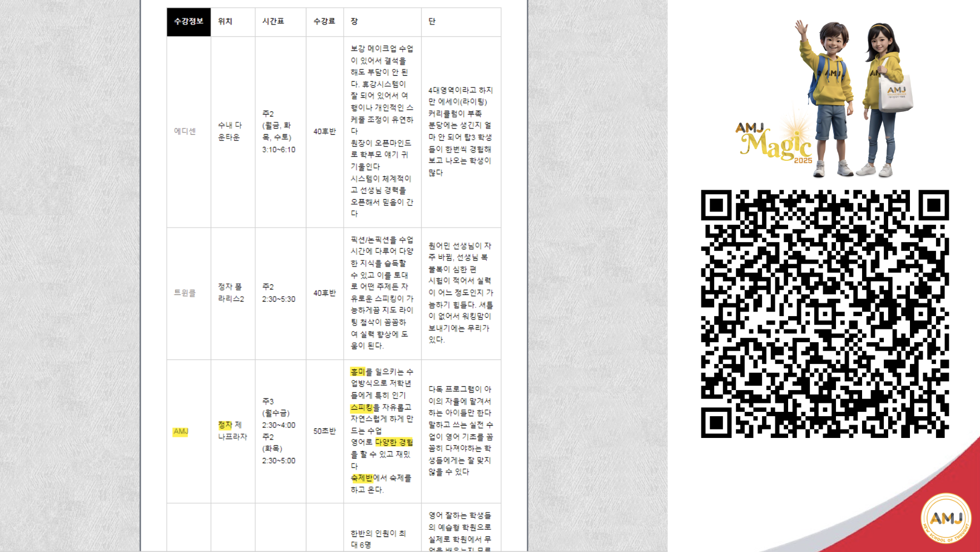Click bottom row text 한반의 인원이 최대 6명
The height and width of the screenshot is (552, 980).
tap(378, 539)
